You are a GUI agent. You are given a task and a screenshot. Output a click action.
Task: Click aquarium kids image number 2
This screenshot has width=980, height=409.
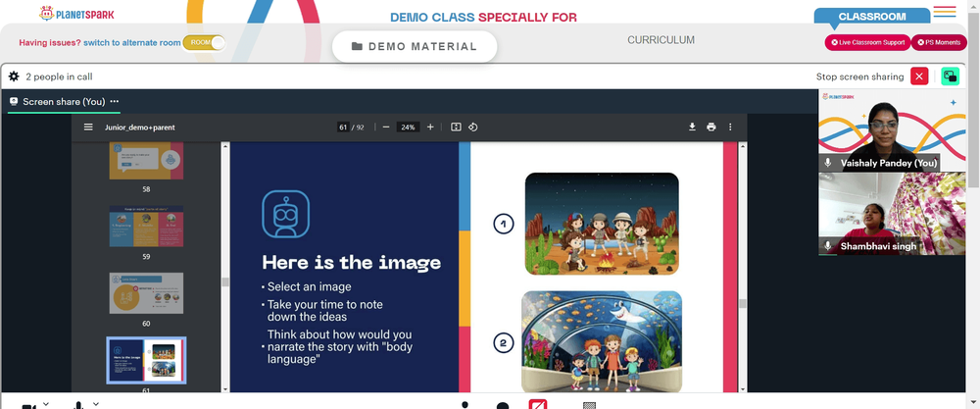click(x=602, y=341)
